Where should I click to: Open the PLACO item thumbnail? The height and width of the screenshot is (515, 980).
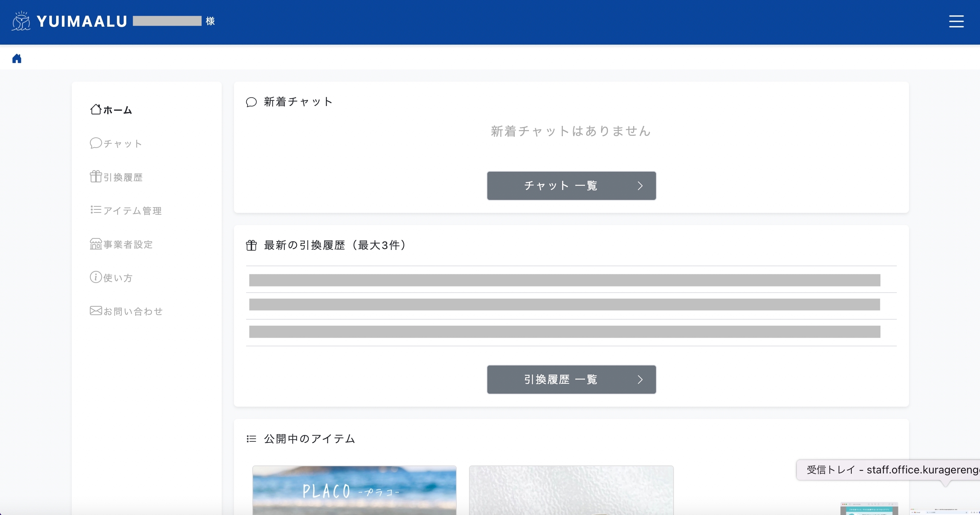click(354, 490)
